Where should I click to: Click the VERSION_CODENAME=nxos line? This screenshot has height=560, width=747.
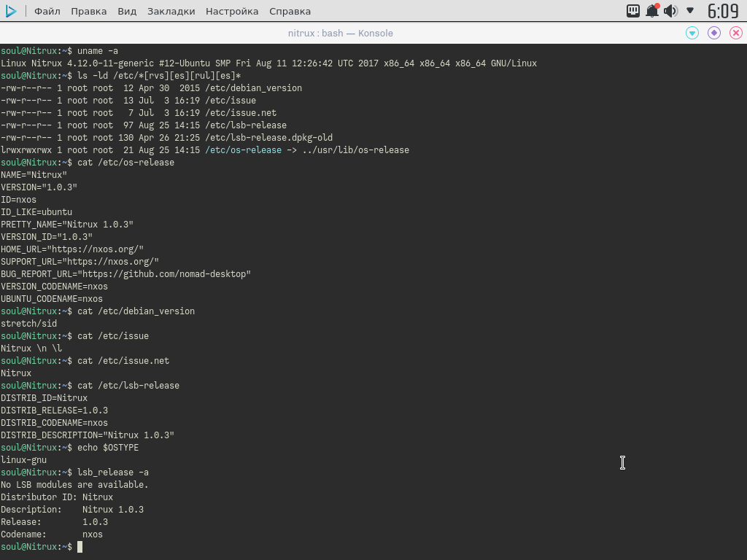coord(54,286)
